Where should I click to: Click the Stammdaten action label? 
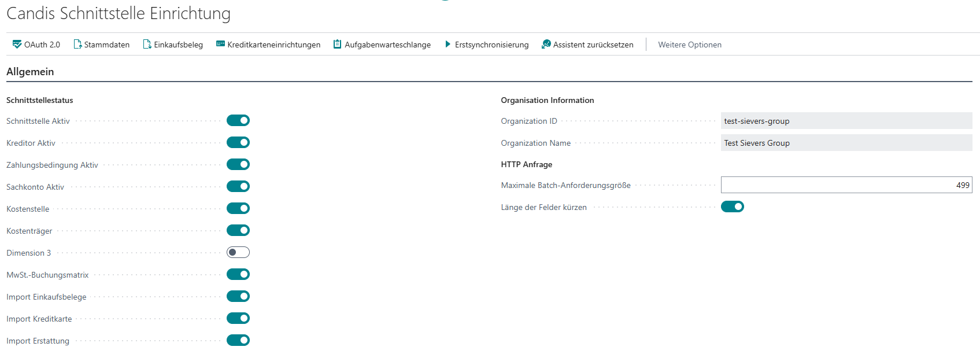point(106,45)
